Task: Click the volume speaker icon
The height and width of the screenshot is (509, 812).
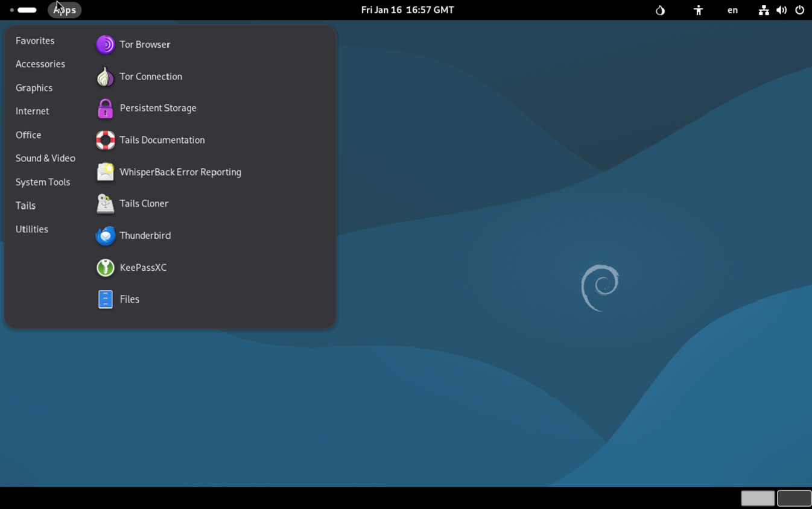Action: point(781,10)
